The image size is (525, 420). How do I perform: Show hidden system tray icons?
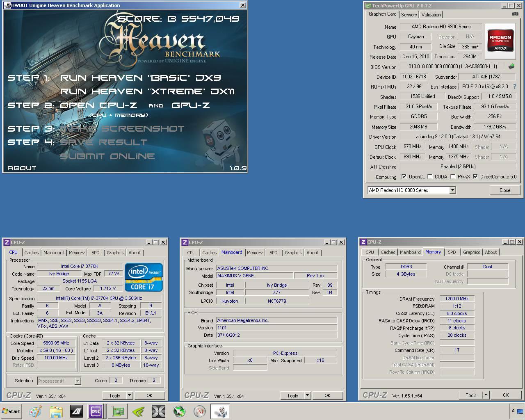coord(513,411)
